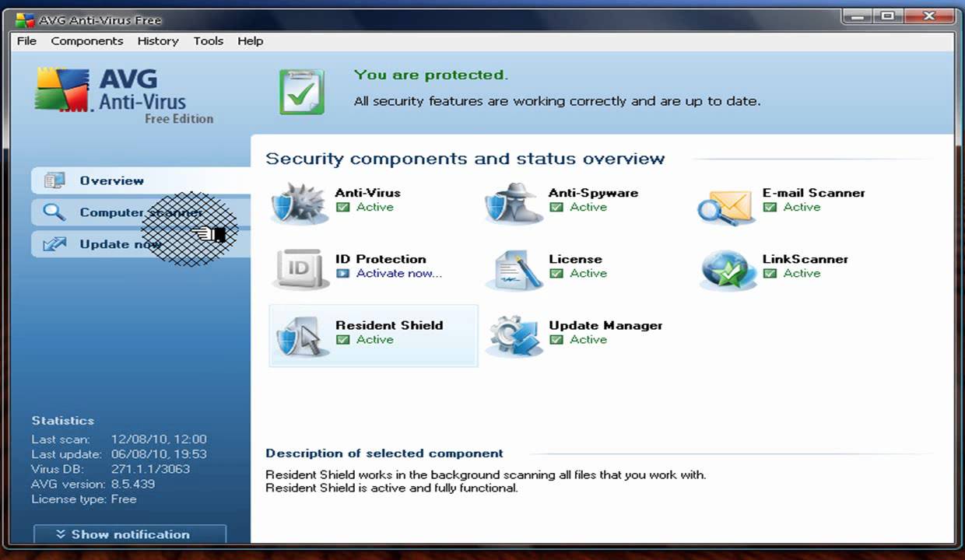Click Resident Shield Active check mark

point(342,339)
